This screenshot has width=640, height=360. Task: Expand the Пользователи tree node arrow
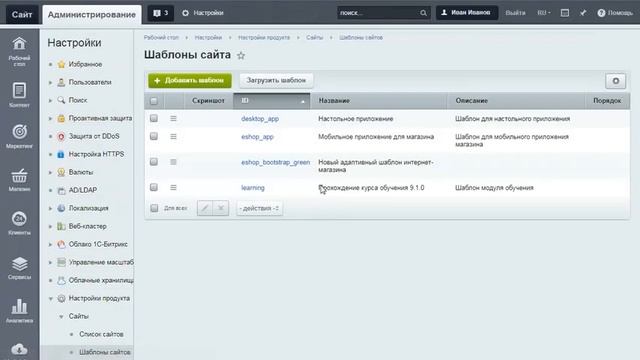(50, 82)
